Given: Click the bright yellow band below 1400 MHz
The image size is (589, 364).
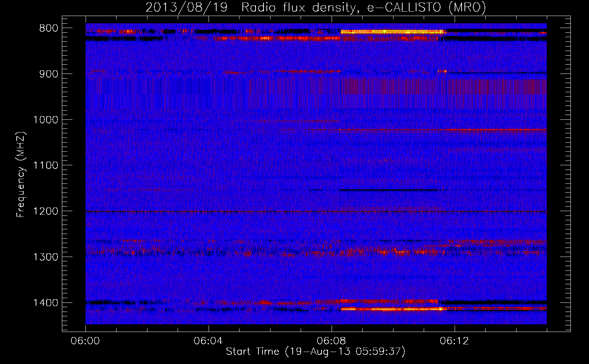Looking at the screenshot, I should (394, 309).
